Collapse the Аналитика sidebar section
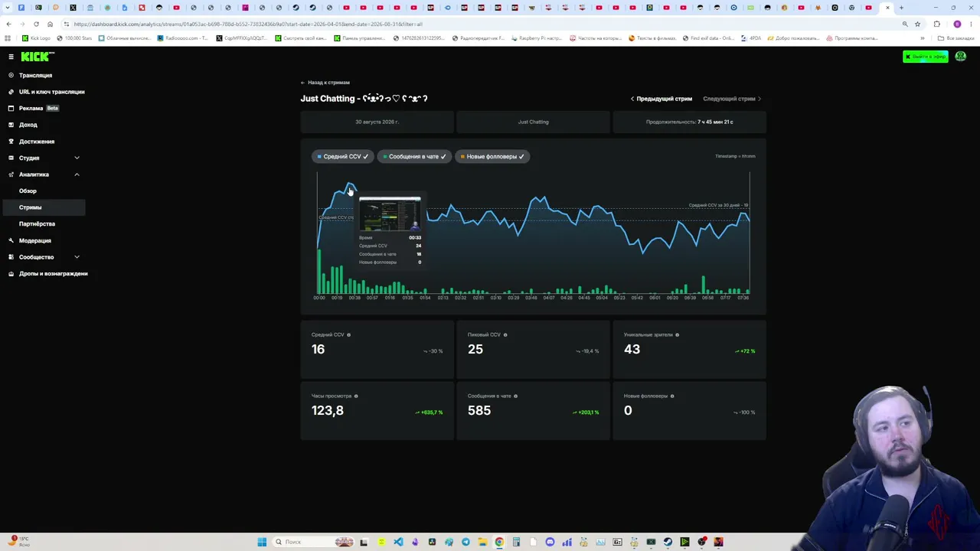The width and height of the screenshot is (980, 551). point(77,174)
